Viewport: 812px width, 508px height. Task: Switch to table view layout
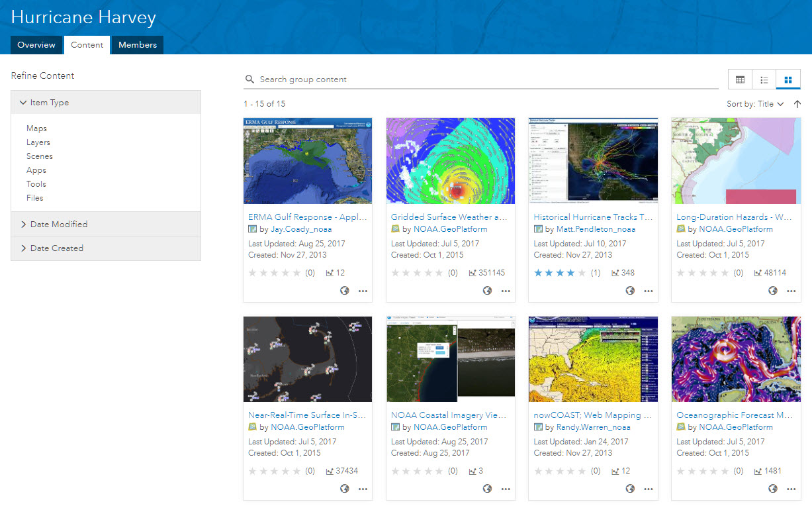(x=740, y=79)
